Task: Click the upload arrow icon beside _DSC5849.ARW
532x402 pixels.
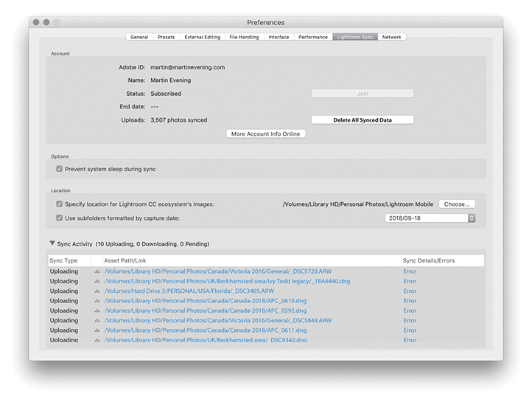Action: pos(97,321)
